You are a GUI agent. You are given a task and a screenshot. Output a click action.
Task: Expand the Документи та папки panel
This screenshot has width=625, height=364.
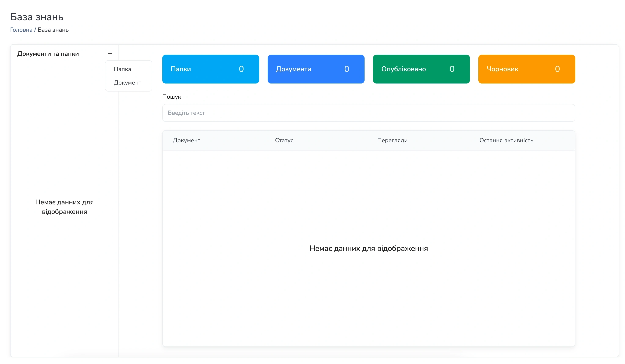coord(49,53)
